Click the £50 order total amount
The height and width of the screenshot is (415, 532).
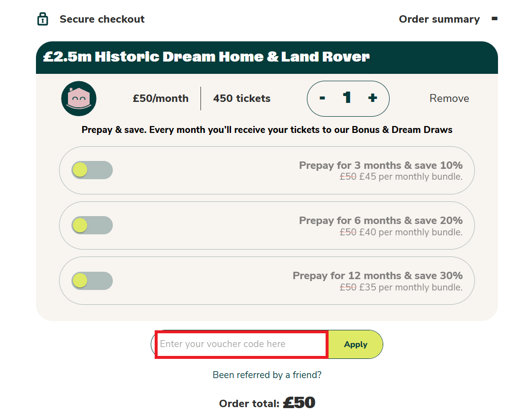point(299,403)
